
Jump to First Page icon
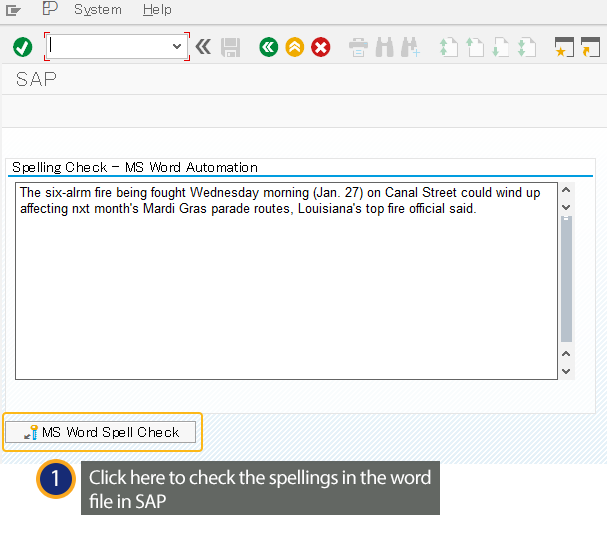click(449, 47)
